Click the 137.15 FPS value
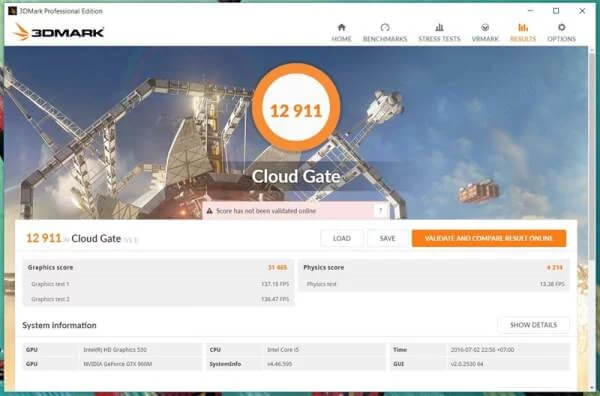The width and height of the screenshot is (600, 396). [x=275, y=284]
